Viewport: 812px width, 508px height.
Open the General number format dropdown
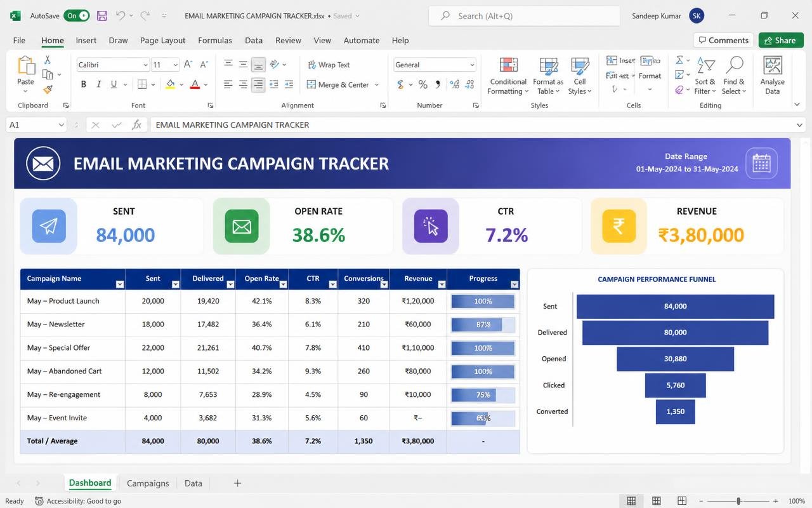point(471,65)
